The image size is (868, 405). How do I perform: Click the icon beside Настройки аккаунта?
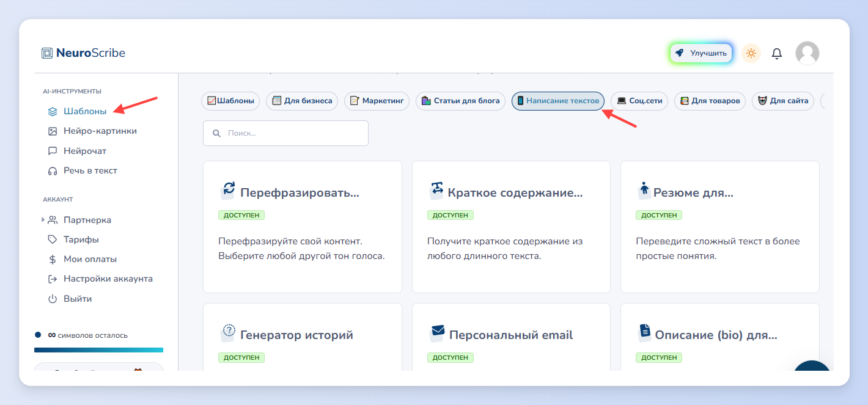(53, 279)
